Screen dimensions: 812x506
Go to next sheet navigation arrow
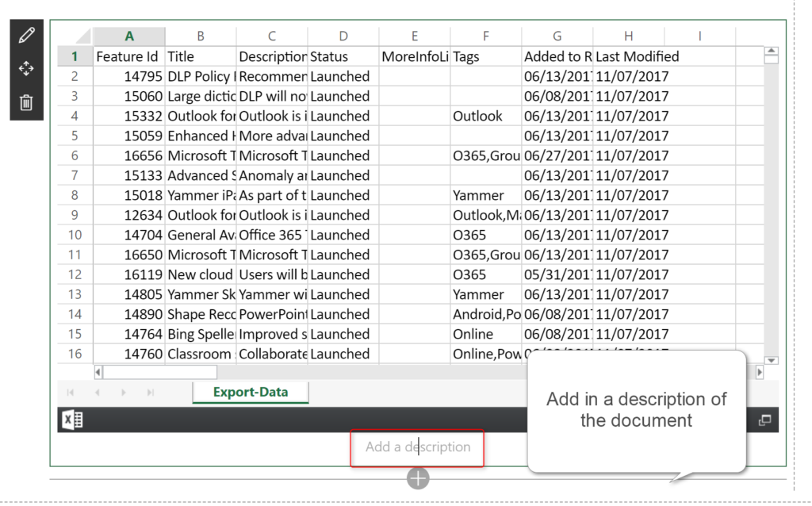(123, 393)
